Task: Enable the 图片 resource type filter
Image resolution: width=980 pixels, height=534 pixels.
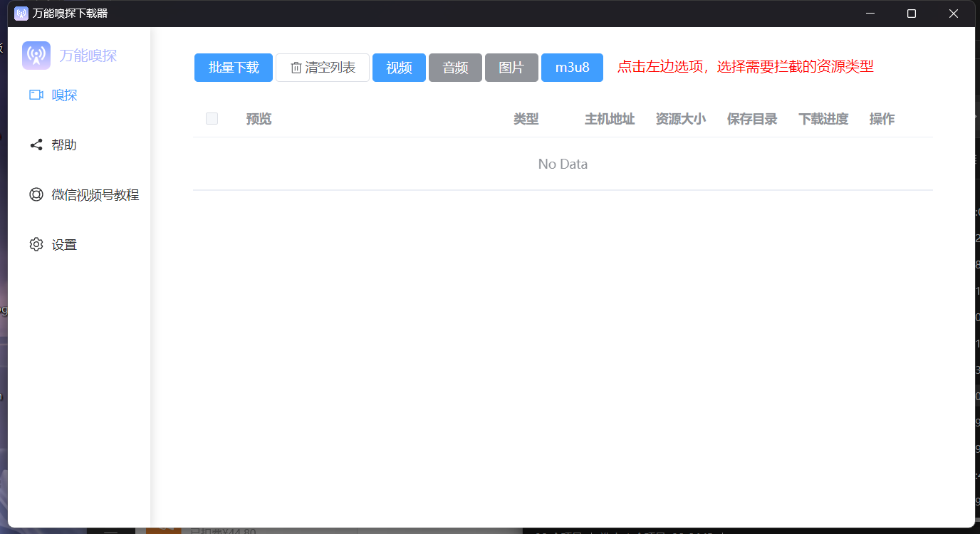Action: [x=511, y=68]
